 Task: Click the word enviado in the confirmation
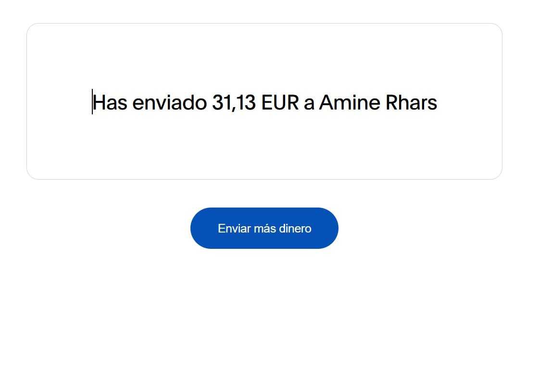click(x=170, y=103)
